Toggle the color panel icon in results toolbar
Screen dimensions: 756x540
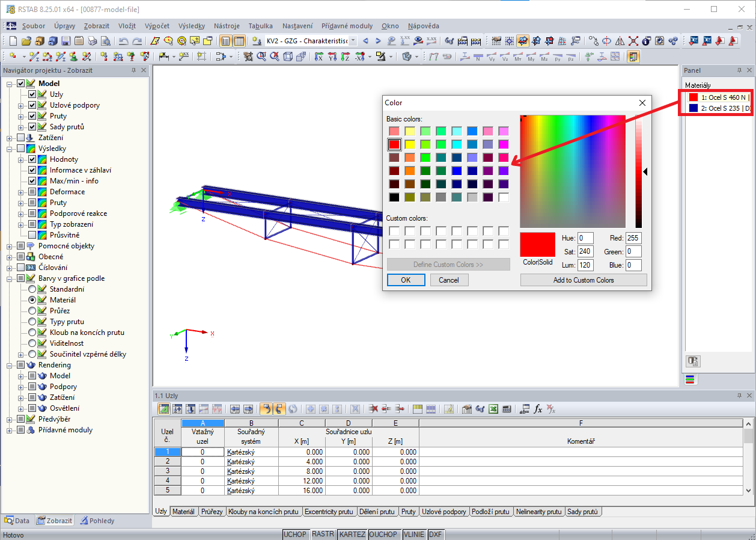click(x=633, y=57)
